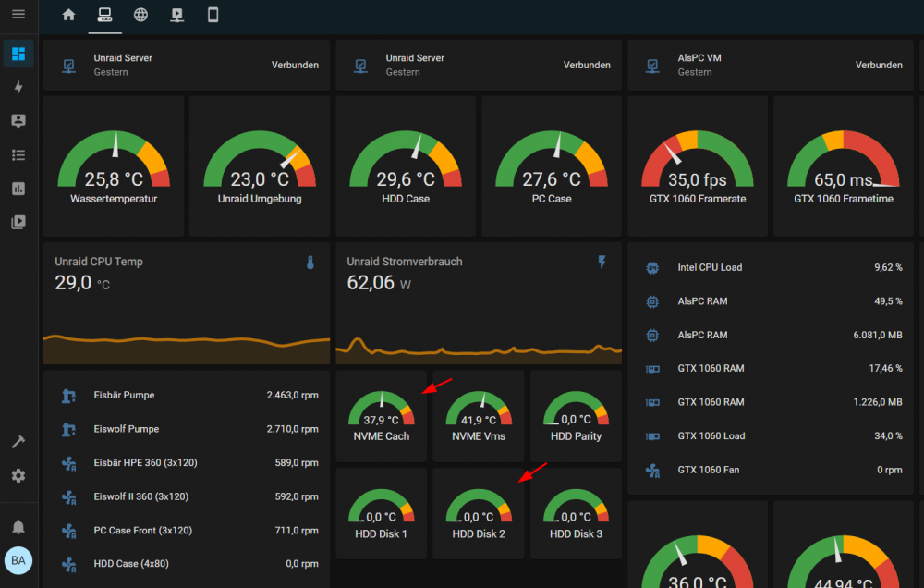924x588 pixels.
Task: Open the Unraid CPU Temp graph card
Action: tap(187, 303)
